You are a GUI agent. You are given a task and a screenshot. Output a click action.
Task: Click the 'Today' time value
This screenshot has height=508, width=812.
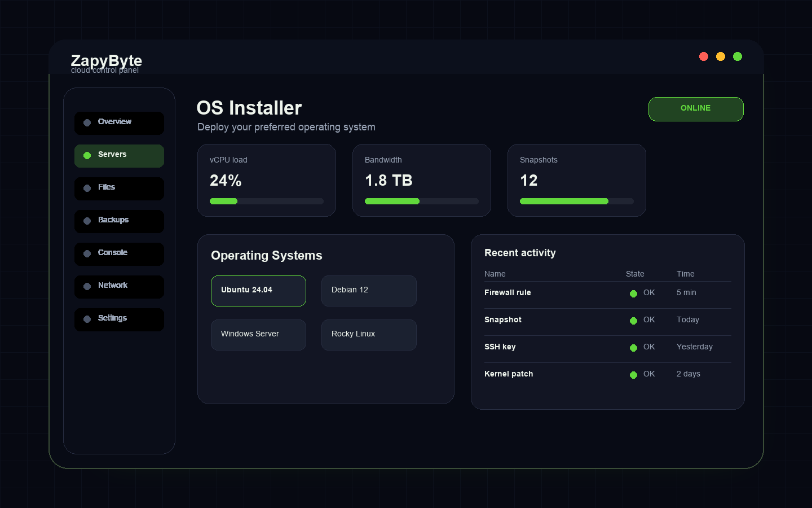[x=688, y=319]
